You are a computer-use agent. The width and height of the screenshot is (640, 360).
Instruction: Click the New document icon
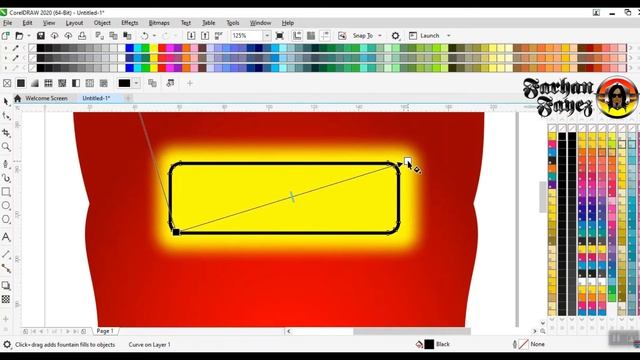point(6,36)
